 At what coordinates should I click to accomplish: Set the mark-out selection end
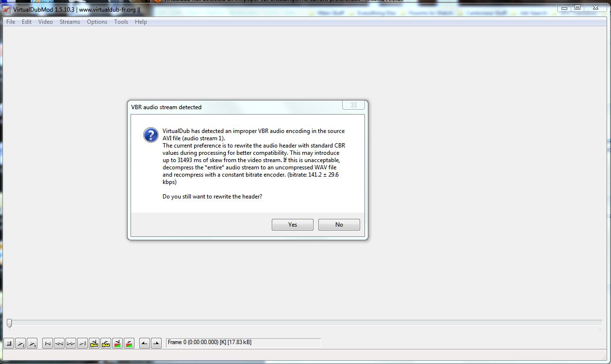click(x=156, y=344)
